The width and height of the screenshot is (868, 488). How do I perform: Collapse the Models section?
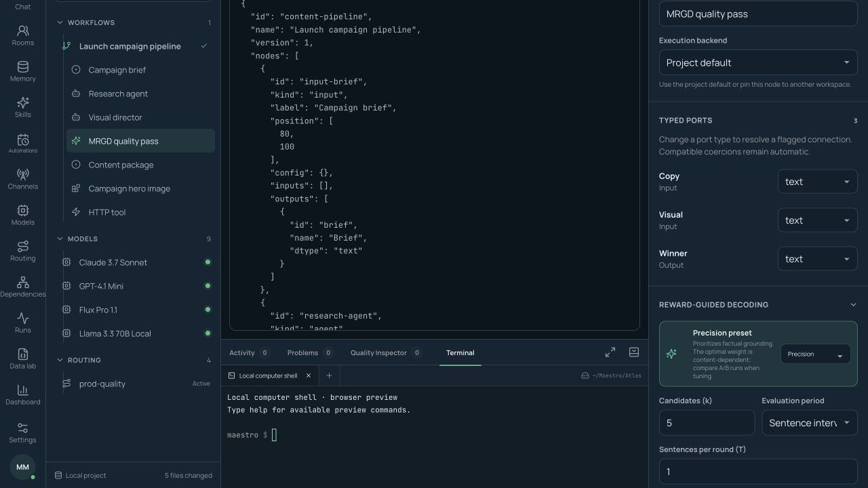(60, 239)
